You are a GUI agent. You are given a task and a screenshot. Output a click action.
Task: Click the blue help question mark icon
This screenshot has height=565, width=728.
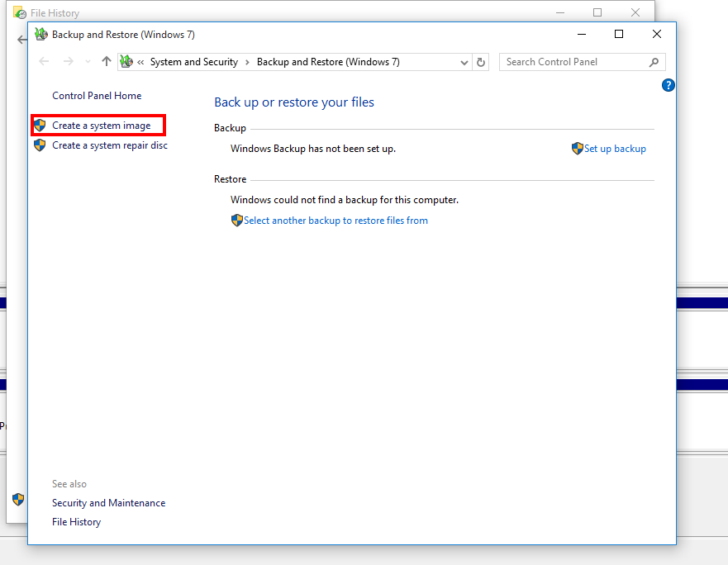pyautogui.click(x=669, y=85)
